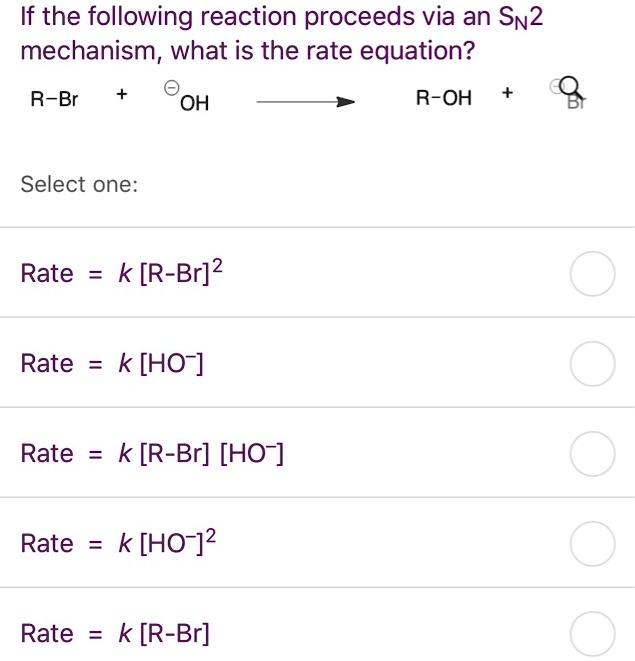The height and width of the screenshot is (661, 635).
Task: Click the negative charge symbol on hydroxide
Action: (x=171, y=87)
